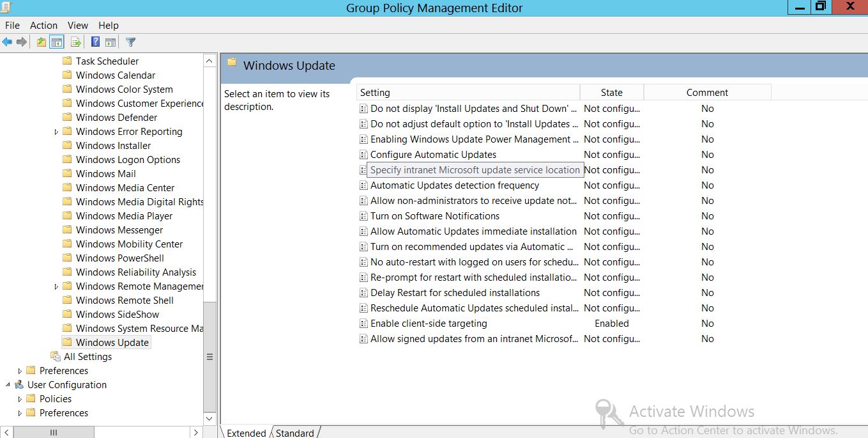Screen dimensions: 868x438
Task: Expand the User Configuration Preferences node
Action: 20,413
